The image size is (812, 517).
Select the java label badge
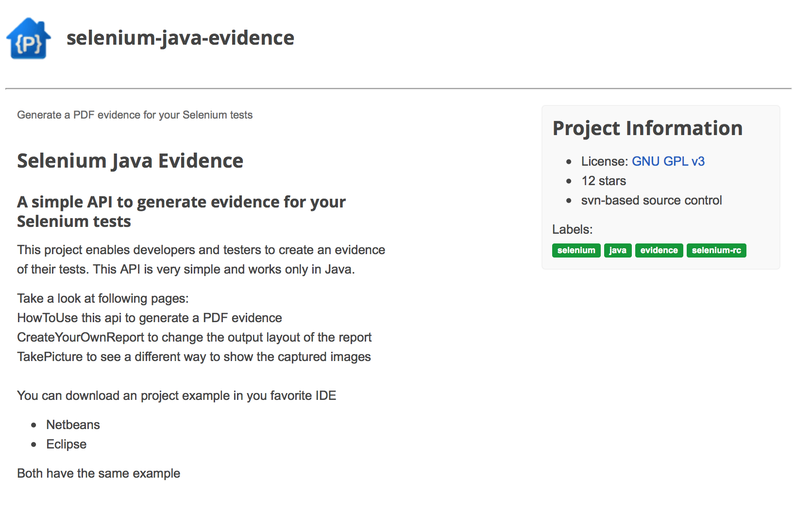618,250
